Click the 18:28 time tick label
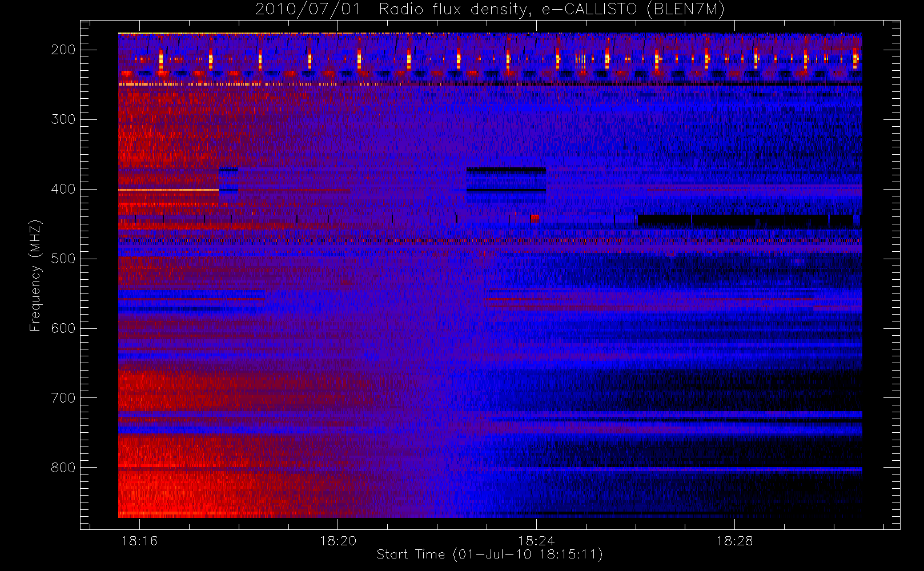This screenshot has width=924, height=571. 734,540
